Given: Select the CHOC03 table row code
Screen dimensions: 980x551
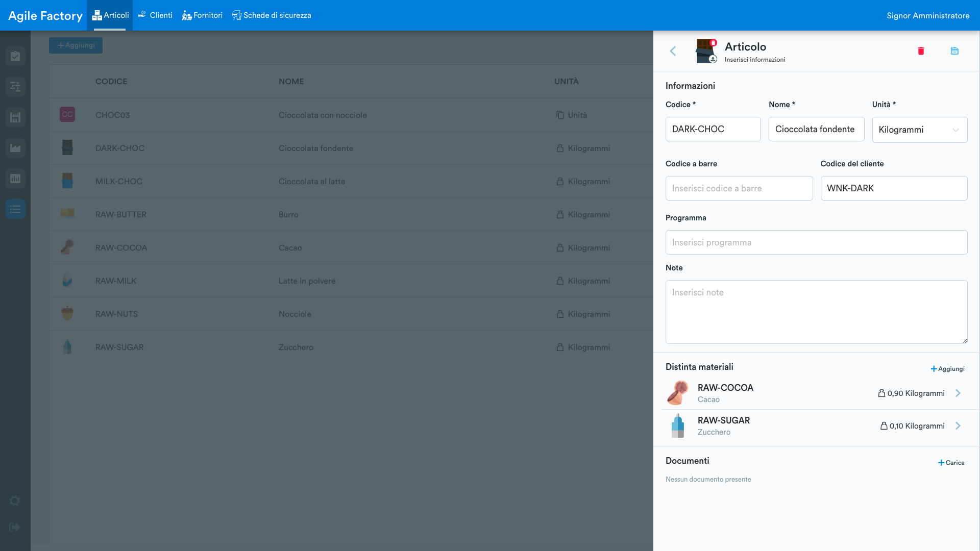Looking at the screenshot, I should pos(112,115).
